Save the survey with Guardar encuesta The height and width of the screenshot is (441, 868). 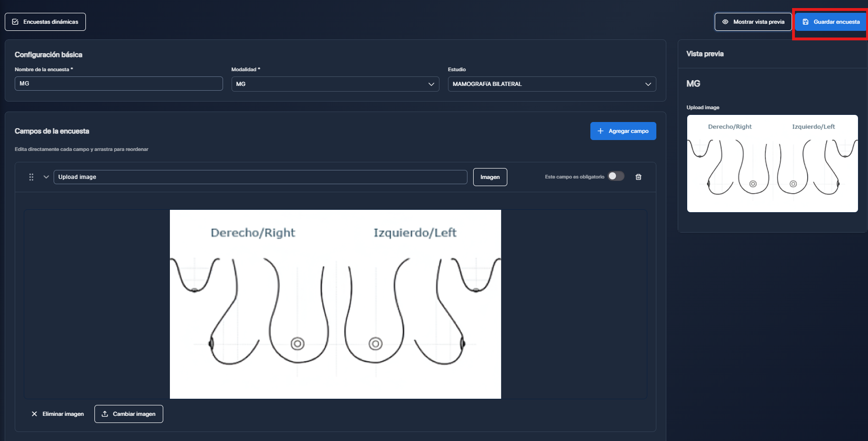[x=831, y=22]
